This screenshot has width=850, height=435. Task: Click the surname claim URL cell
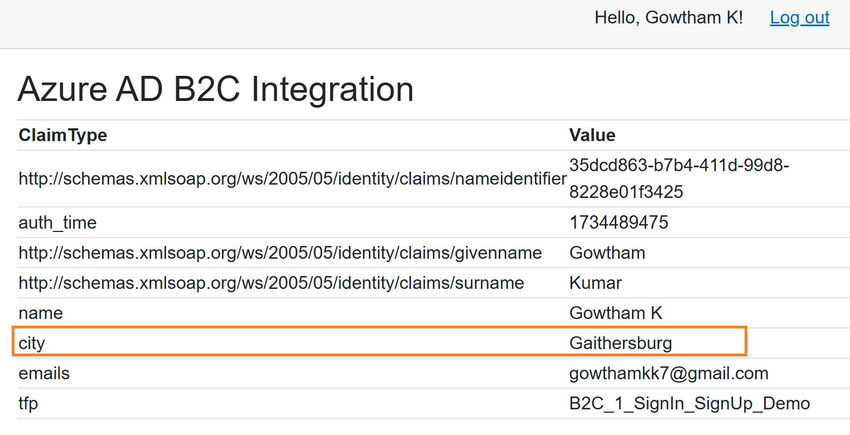point(271,283)
